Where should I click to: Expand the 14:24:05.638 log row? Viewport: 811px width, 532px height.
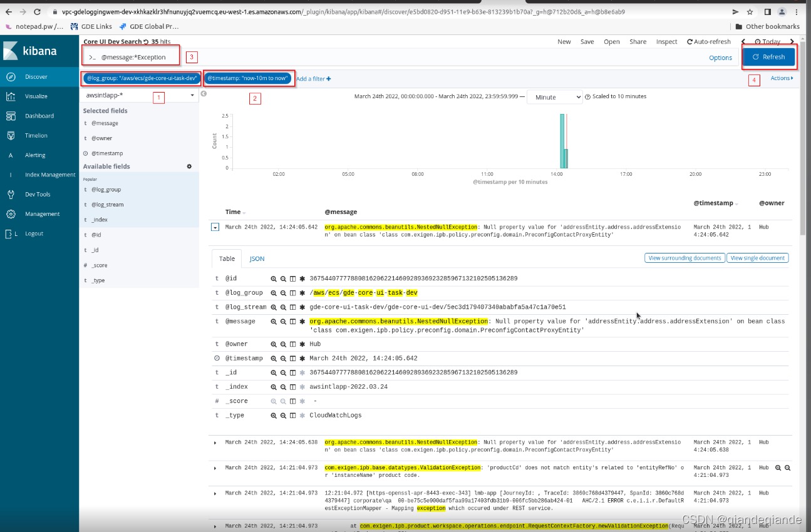coord(215,442)
